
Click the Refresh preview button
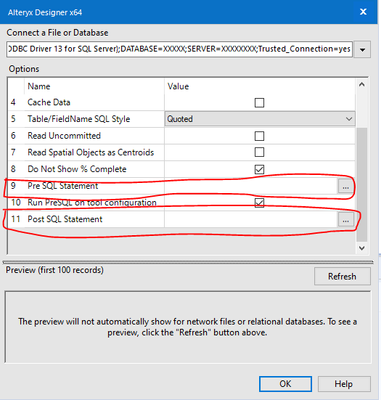pos(342,276)
